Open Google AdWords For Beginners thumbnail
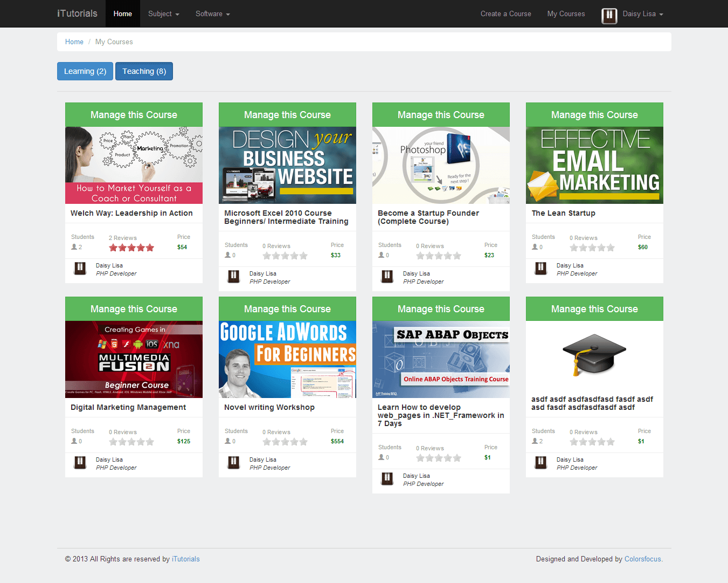 [x=287, y=359]
